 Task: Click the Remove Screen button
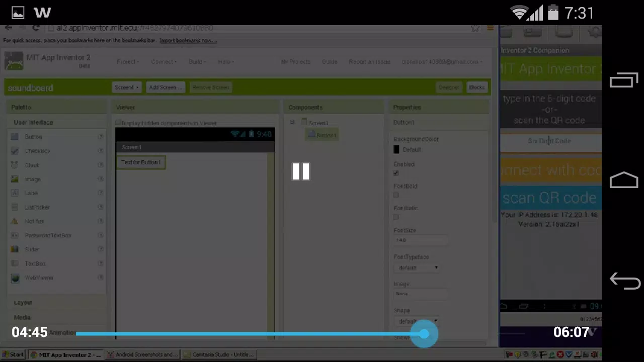click(211, 87)
